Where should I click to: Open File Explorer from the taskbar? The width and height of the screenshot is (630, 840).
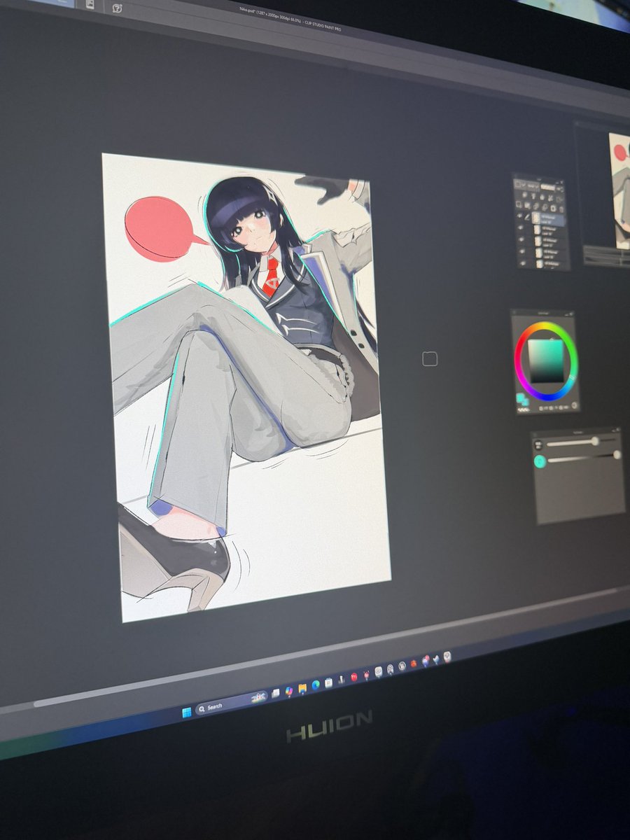pyautogui.click(x=302, y=689)
